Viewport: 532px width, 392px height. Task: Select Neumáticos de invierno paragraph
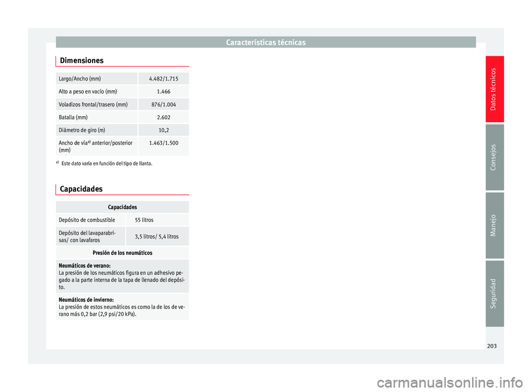point(122,307)
